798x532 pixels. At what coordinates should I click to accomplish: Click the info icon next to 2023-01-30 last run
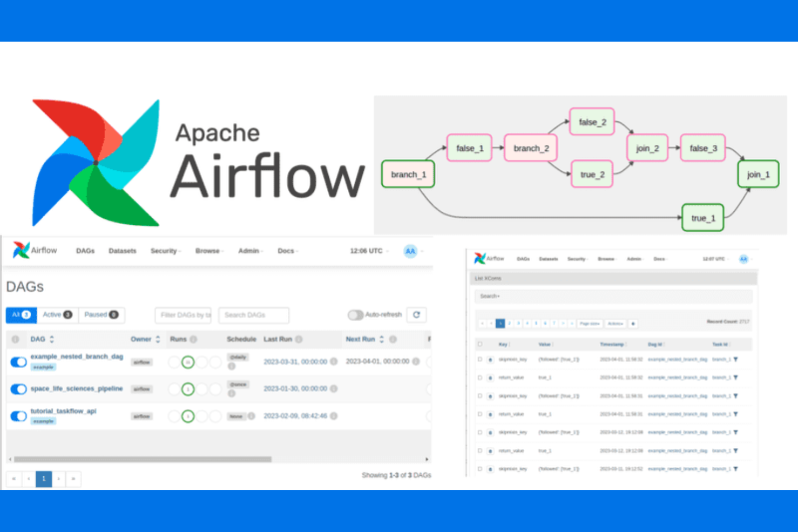[334, 389]
